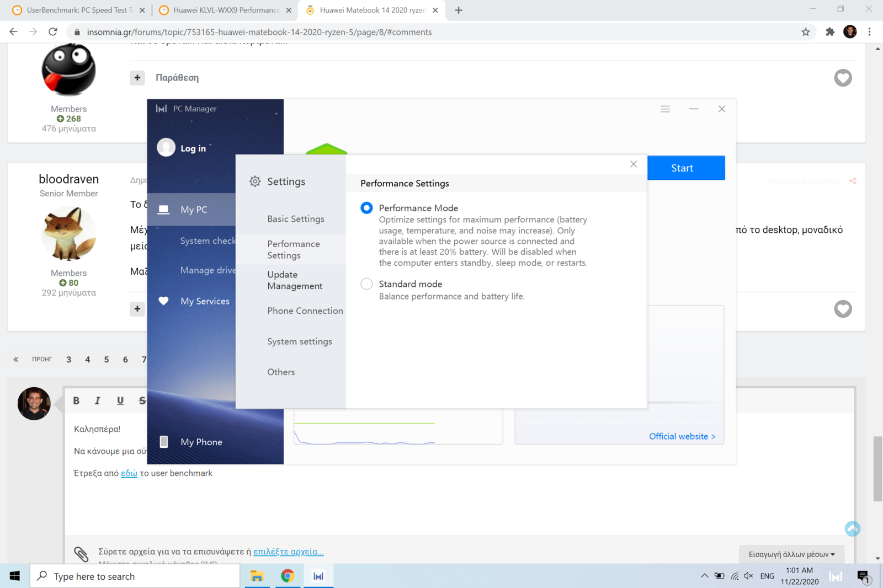The height and width of the screenshot is (588, 883).
Task: Go to page 5
Action: [107, 360]
